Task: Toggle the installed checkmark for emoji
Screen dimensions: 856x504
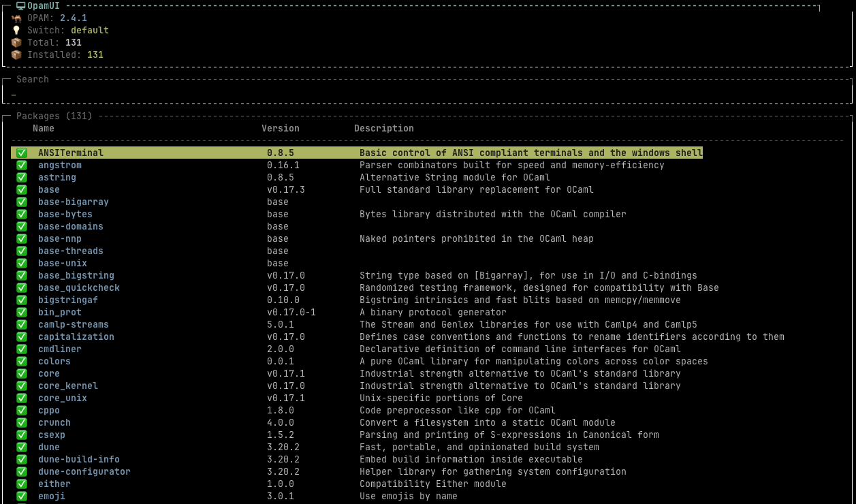Action: pos(21,496)
